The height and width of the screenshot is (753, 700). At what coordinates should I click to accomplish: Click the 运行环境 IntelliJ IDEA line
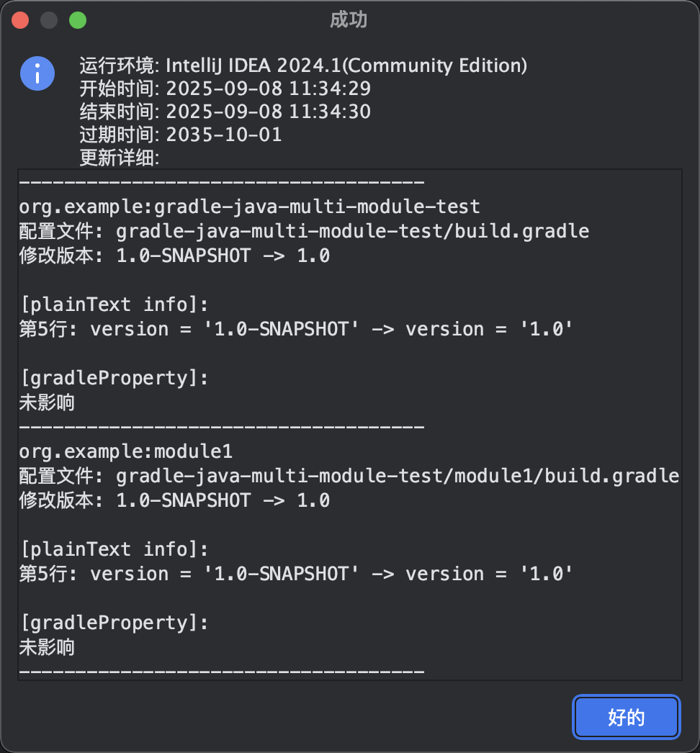pyautogui.click(x=302, y=65)
